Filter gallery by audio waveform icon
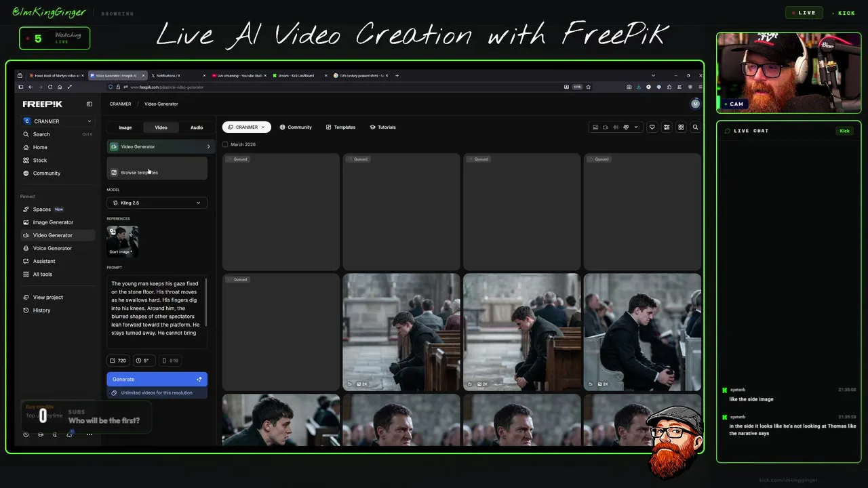This screenshot has height=488, width=868. [x=616, y=127]
